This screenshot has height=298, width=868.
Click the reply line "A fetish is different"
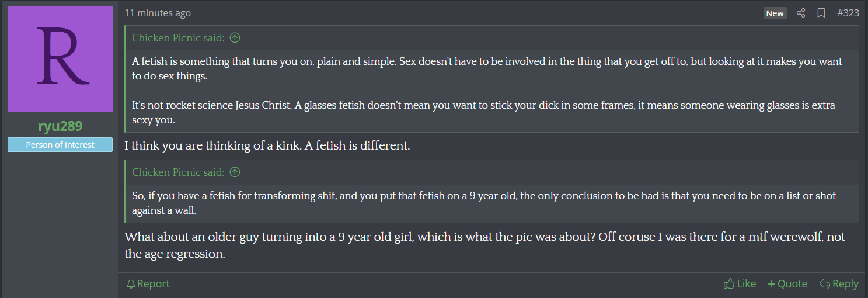coord(267,145)
